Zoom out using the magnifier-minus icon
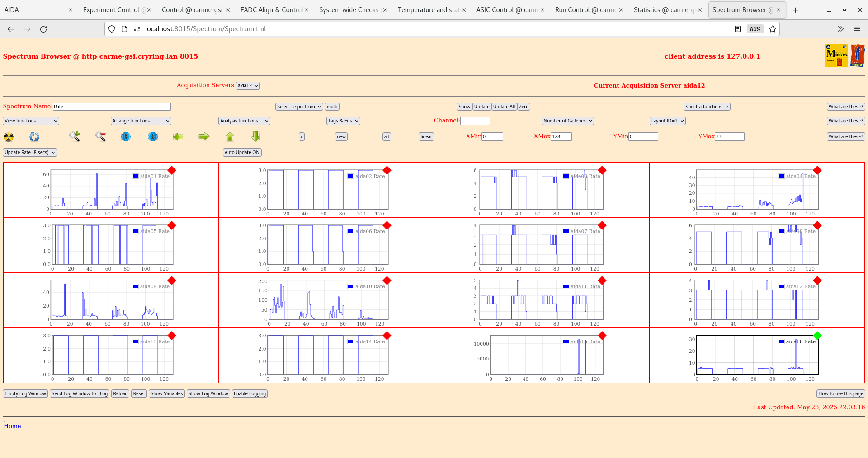Screen dimensions: 868x458 tap(100, 136)
